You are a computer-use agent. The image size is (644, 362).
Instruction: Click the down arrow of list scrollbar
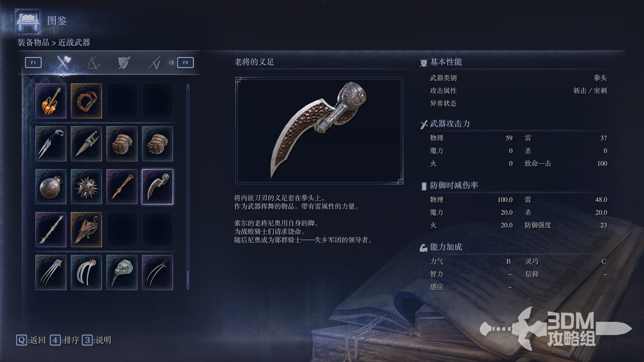pyautogui.click(x=188, y=287)
